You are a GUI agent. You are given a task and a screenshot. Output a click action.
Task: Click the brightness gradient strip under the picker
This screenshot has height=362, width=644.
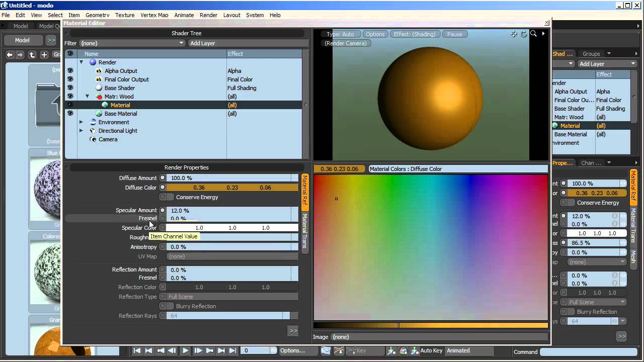(x=431, y=325)
